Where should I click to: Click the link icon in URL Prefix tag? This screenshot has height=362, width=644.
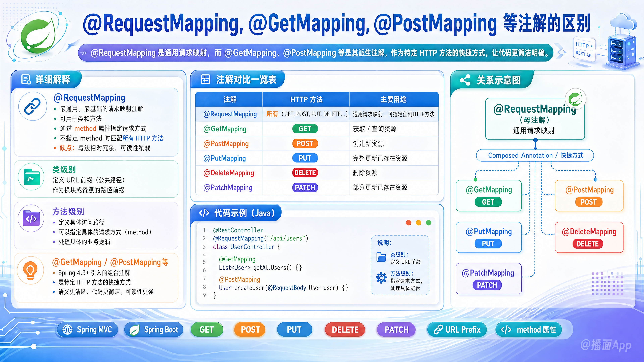(x=438, y=330)
